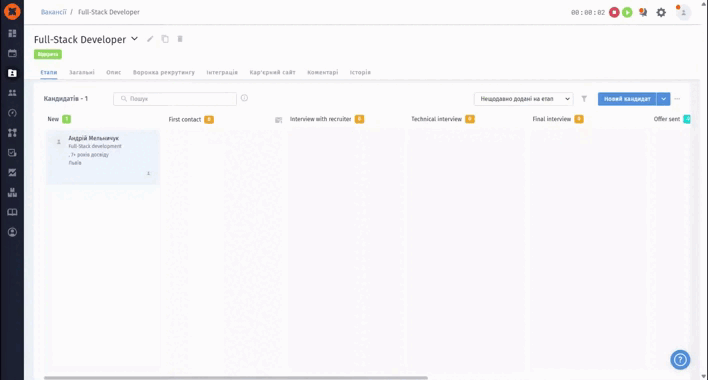Edit the vacancy with the pencil icon

(x=150, y=39)
